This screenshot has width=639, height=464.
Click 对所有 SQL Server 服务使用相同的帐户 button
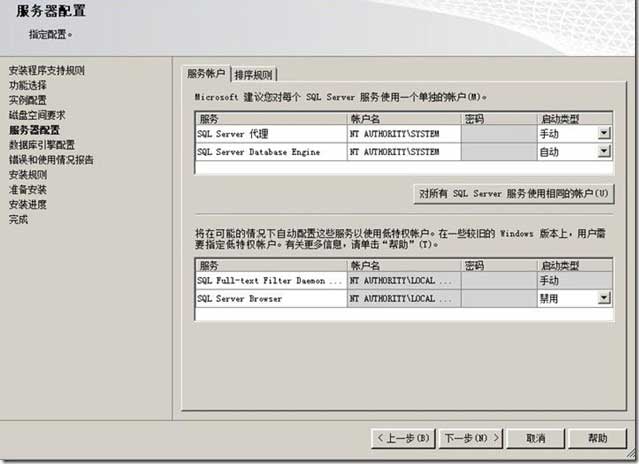tap(513, 194)
